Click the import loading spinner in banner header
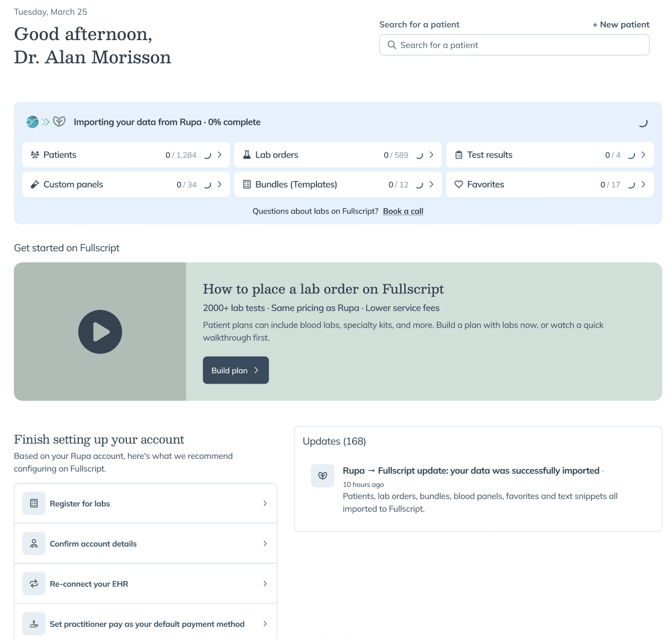Viewport: 672px width, 639px height. point(643,122)
